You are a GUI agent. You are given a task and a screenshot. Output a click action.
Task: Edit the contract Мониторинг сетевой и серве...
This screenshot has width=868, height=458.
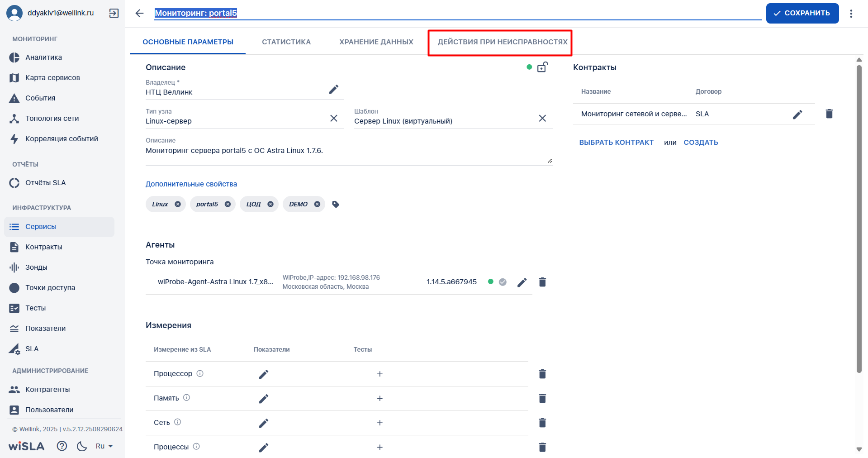[x=797, y=114]
